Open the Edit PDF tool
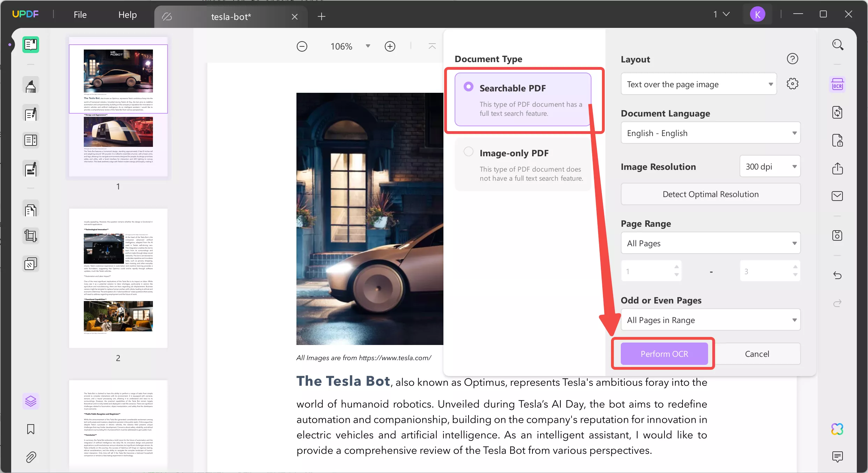 click(31, 114)
